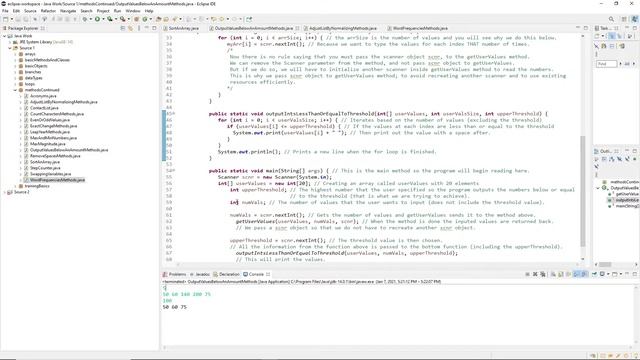Click Remove All Terminated Launches icon

(x=543, y=274)
